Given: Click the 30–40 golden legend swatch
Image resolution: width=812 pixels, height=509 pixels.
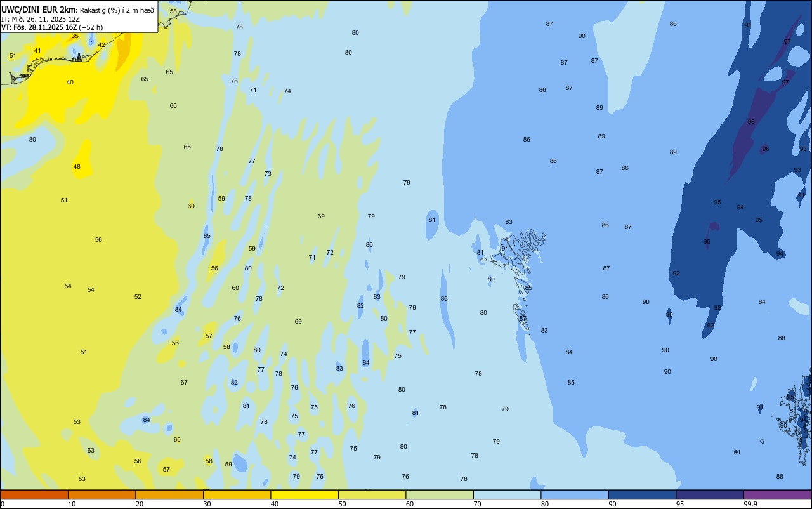Looking at the screenshot, I should [237, 494].
